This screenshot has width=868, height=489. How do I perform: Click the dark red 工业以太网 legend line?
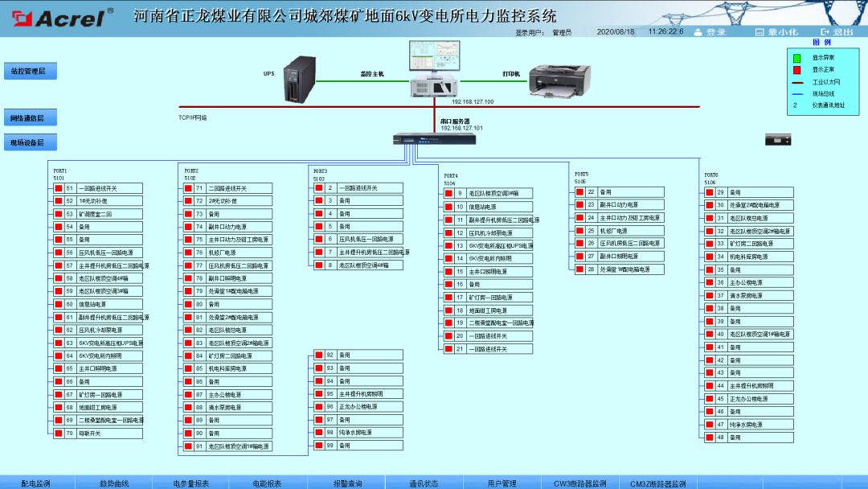click(798, 83)
